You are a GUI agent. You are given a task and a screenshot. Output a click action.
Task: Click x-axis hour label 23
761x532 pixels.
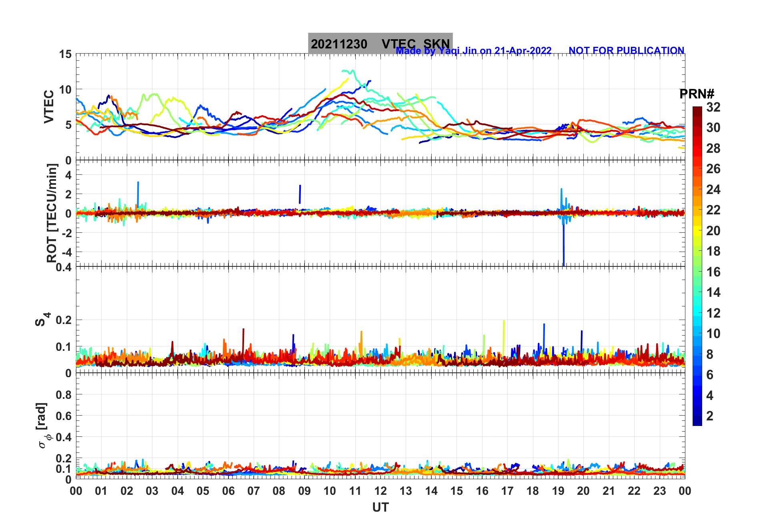(660, 491)
